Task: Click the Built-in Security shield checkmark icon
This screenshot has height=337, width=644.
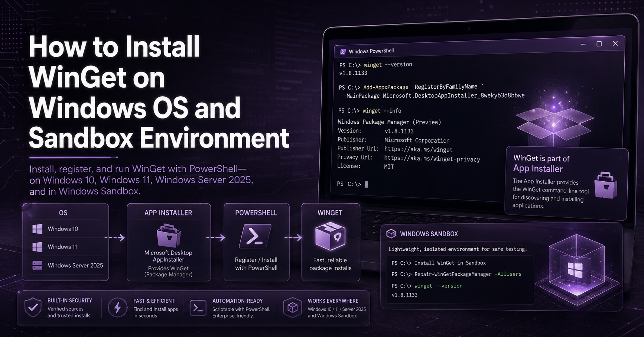Action: click(33, 307)
